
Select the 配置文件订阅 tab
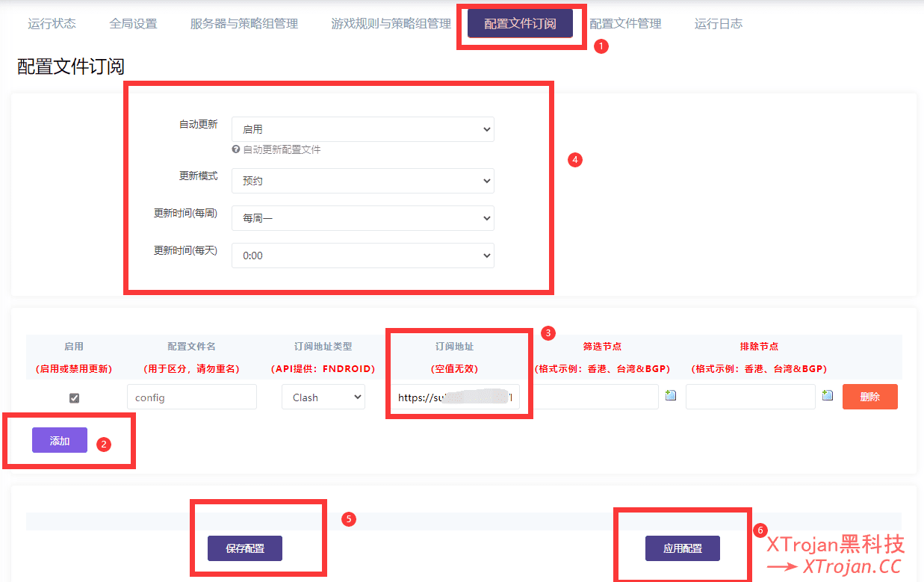point(520,23)
